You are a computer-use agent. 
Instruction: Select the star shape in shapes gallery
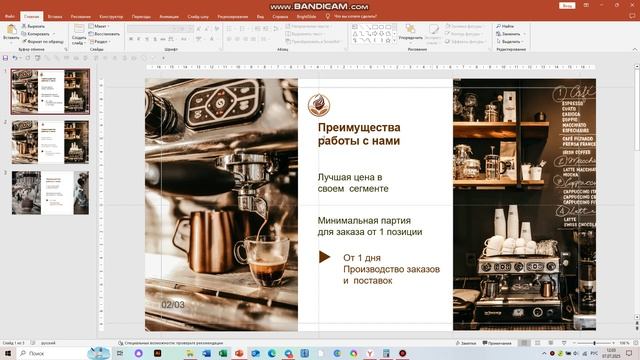(x=388, y=41)
